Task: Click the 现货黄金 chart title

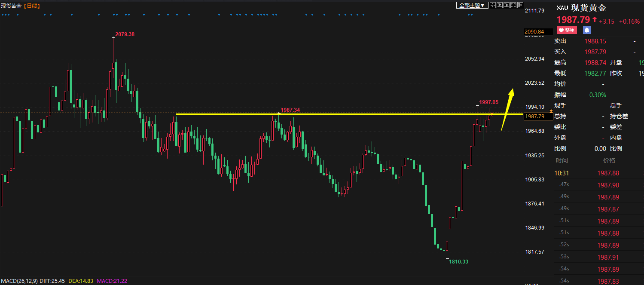Action: click(x=11, y=6)
